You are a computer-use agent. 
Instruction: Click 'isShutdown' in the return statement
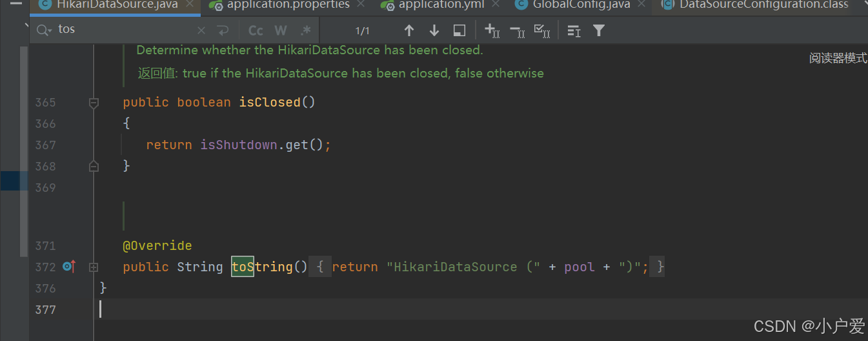coord(239,145)
